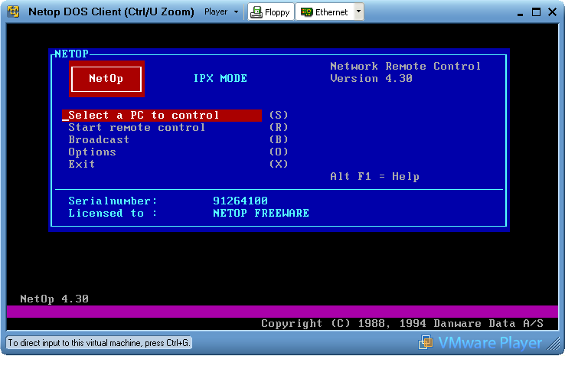The image size is (565, 392).
Task: Click the 'Licensed to :' label
Action: click(113, 214)
